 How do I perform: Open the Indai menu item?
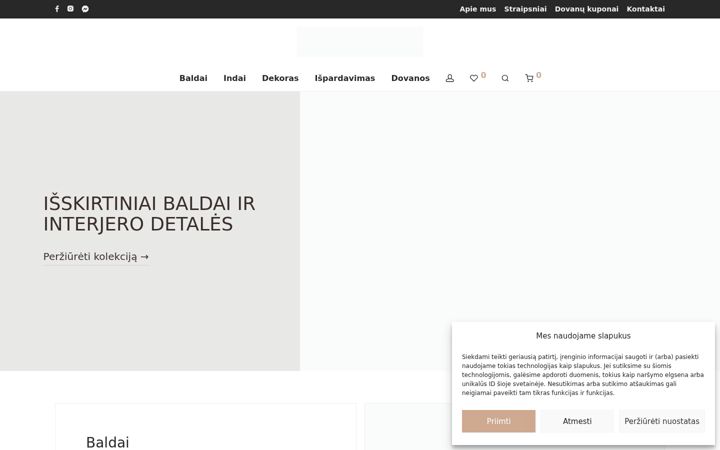[x=235, y=78]
